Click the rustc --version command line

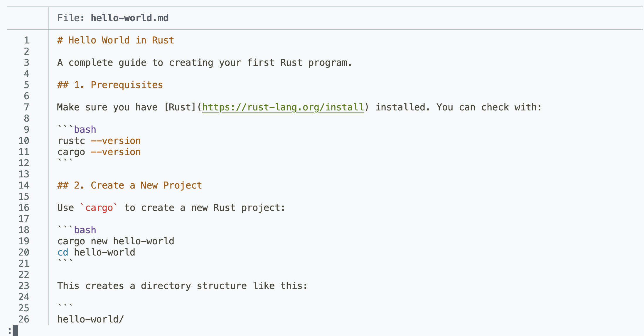pos(99,141)
